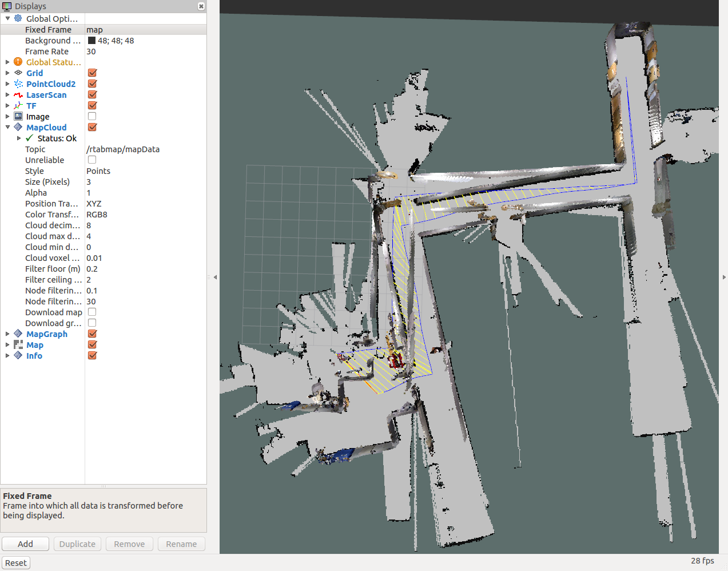Screen dimensions: 728x571
Task: Click the Global Options gear icon
Action: tap(18, 19)
